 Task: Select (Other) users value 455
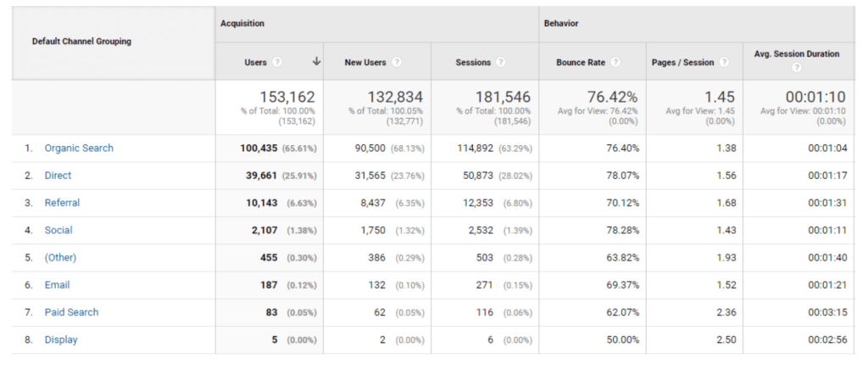coord(269,258)
